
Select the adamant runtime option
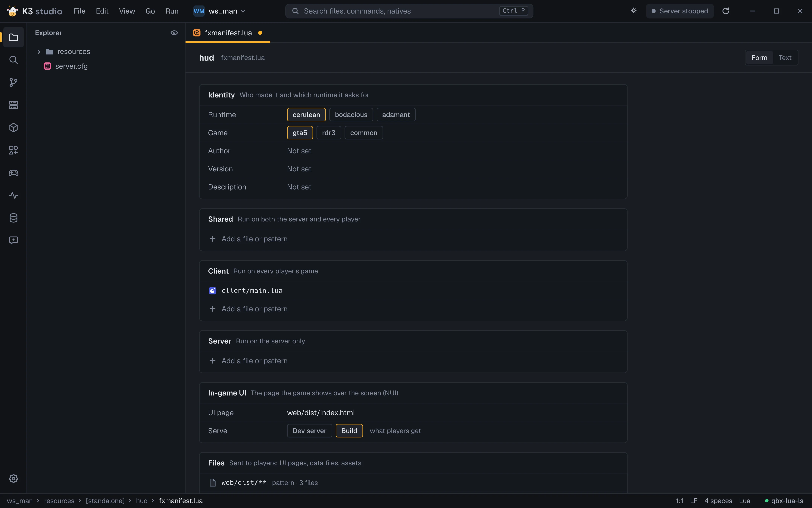click(x=396, y=115)
